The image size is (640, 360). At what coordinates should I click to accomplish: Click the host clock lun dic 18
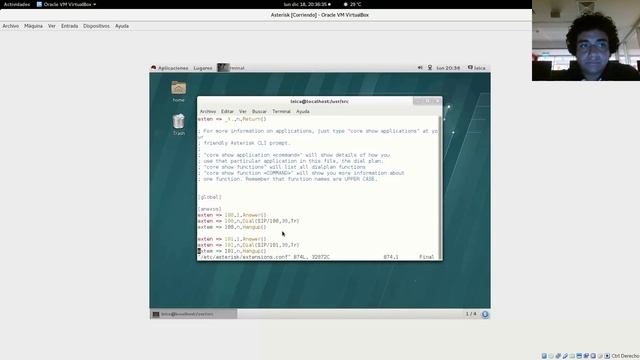click(307, 4)
